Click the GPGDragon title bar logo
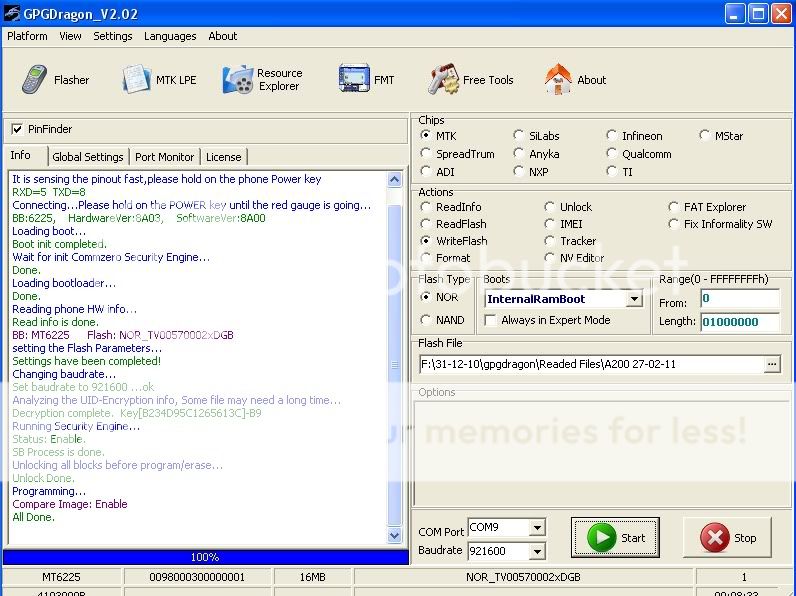This screenshot has width=796, height=596. tap(12, 13)
